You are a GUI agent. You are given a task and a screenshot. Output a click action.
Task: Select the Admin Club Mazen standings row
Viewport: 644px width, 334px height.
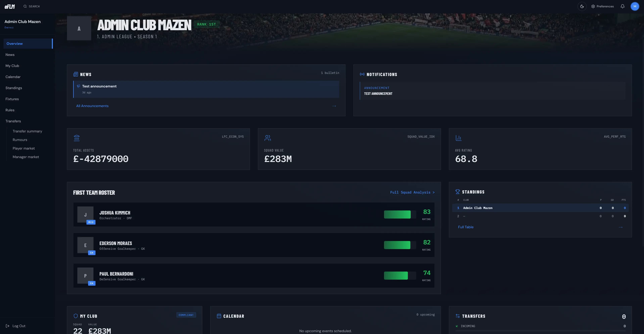(x=540, y=208)
